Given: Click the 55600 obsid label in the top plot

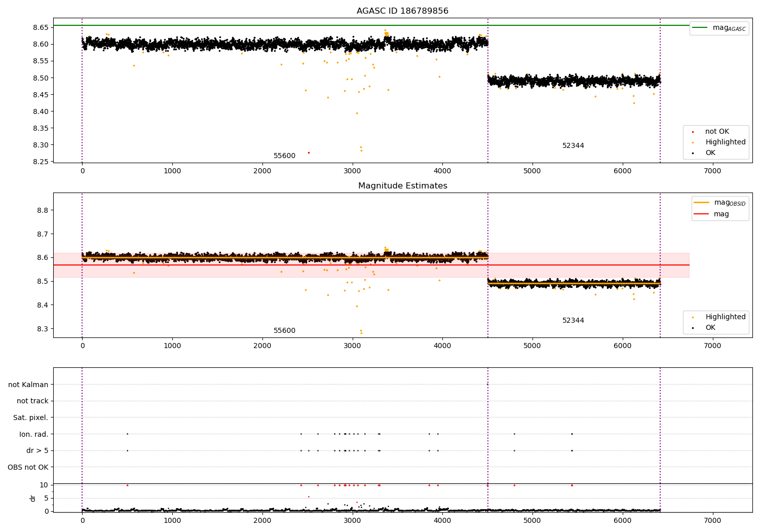Looking at the screenshot, I should tap(284, 156).
